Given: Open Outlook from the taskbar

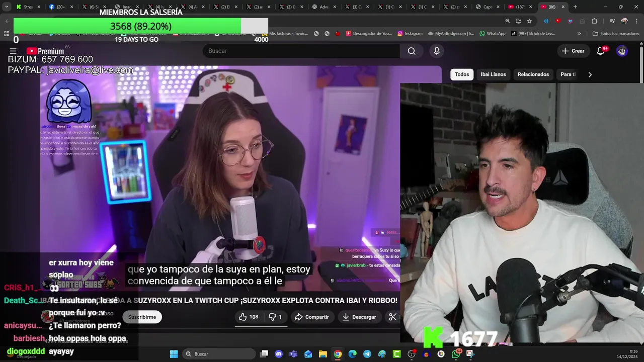Looking at the screenshot, I should 308,354.
